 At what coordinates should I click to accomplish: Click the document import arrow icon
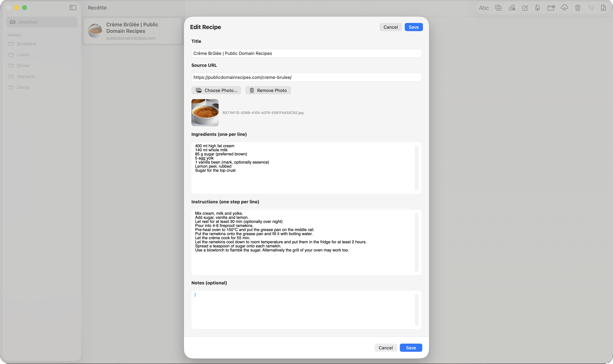(x=603, y=8)
